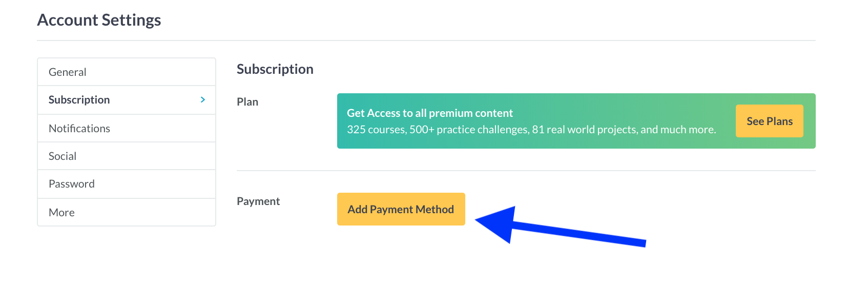Click the Subscription section heading

[275, 69]
